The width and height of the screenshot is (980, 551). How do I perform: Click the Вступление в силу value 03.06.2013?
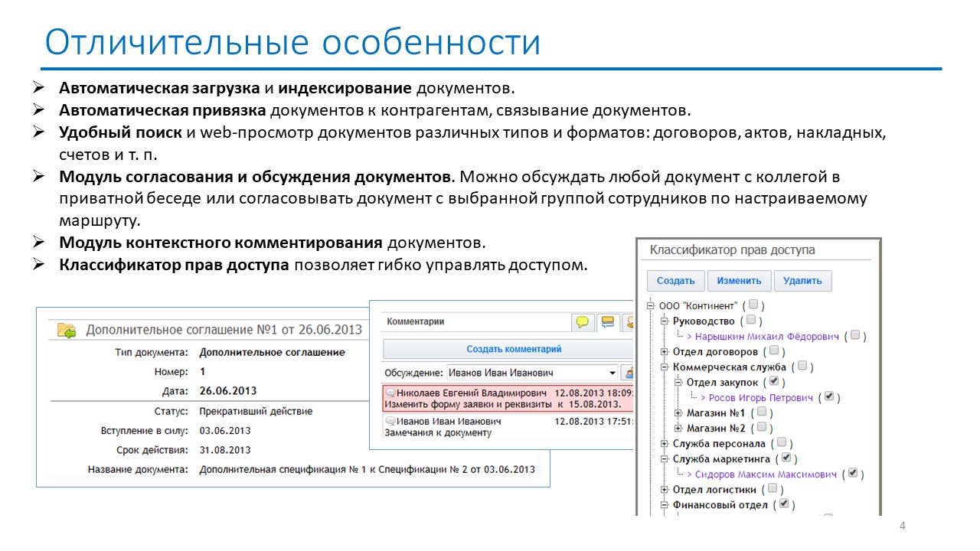[x=225, y=430]
